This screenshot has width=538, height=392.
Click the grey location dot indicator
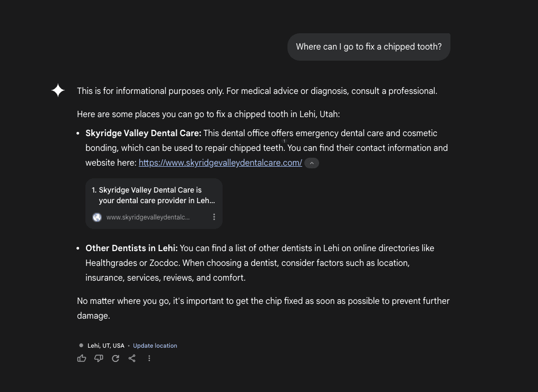(x=81, y=346)
